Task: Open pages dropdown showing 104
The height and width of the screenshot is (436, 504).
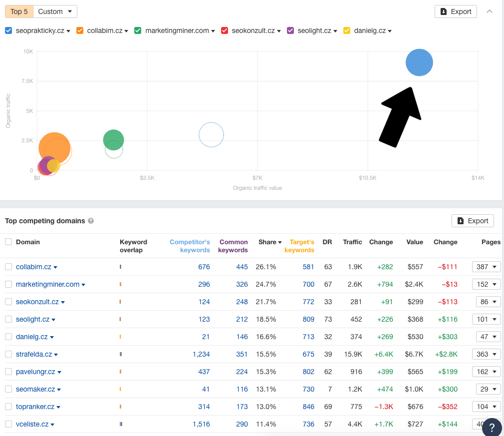Action: coord(487,407)
